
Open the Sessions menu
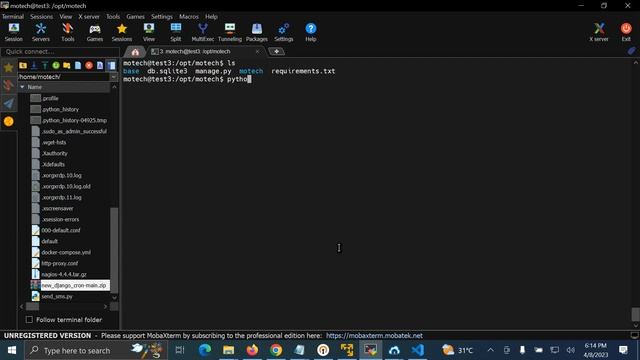[x=41, y=17]
